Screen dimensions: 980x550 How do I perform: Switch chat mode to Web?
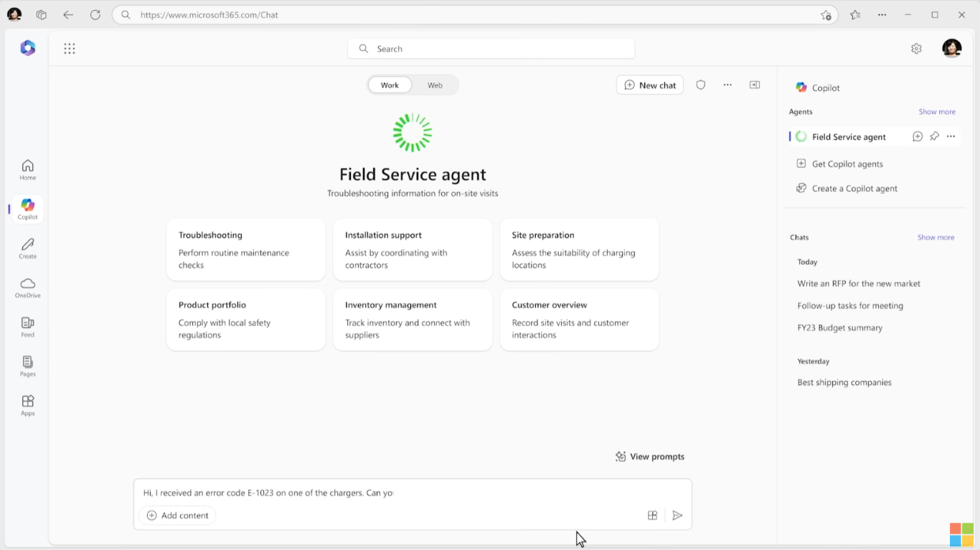point(435,84)
